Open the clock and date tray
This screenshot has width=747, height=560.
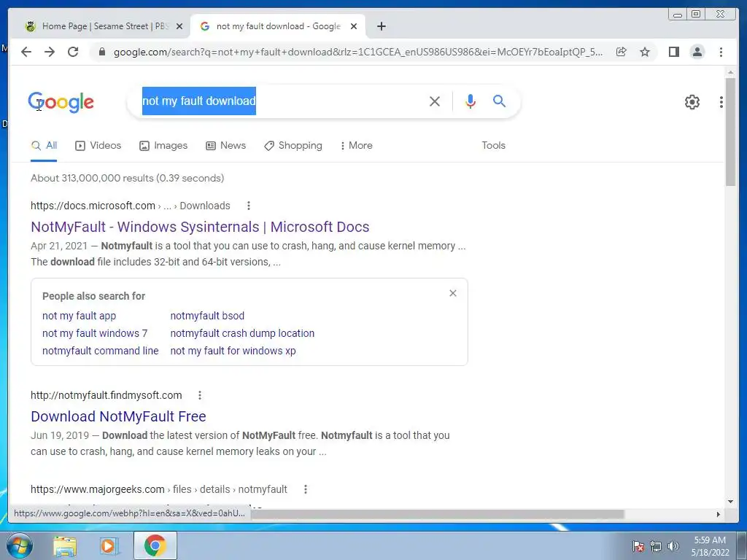711,546
